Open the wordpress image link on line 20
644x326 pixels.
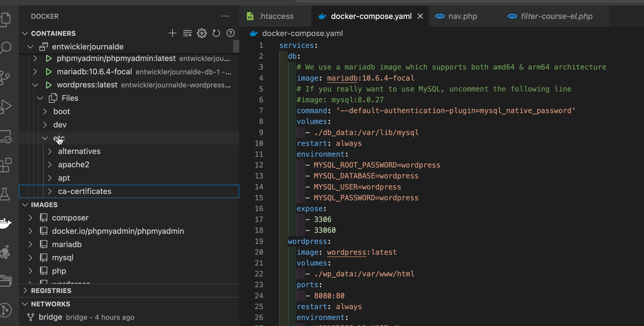tap(347, 252)
